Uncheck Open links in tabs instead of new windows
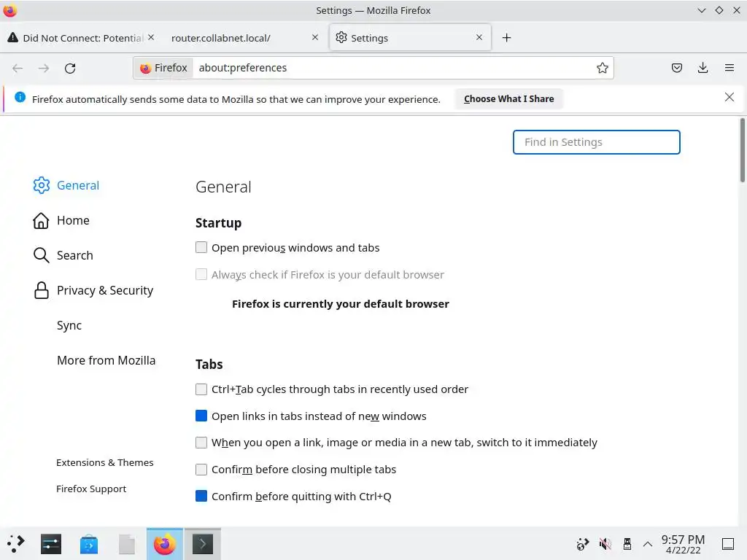 pyautogui.click(x=201, y=416)
